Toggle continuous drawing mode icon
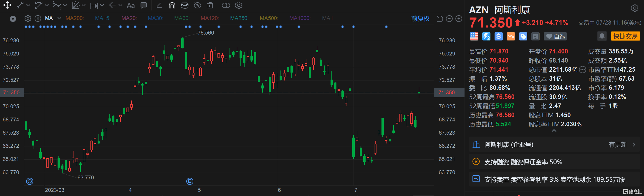This screenshot has height=196, width=644. pyautogui.click(x=185, y=5)
